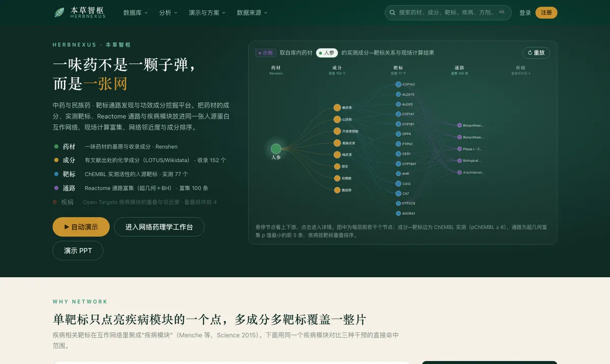The width and height of the screenshot is (610, 364).
Task: Click the 药材 Renshen column header
Action: [x=276, y=70]
